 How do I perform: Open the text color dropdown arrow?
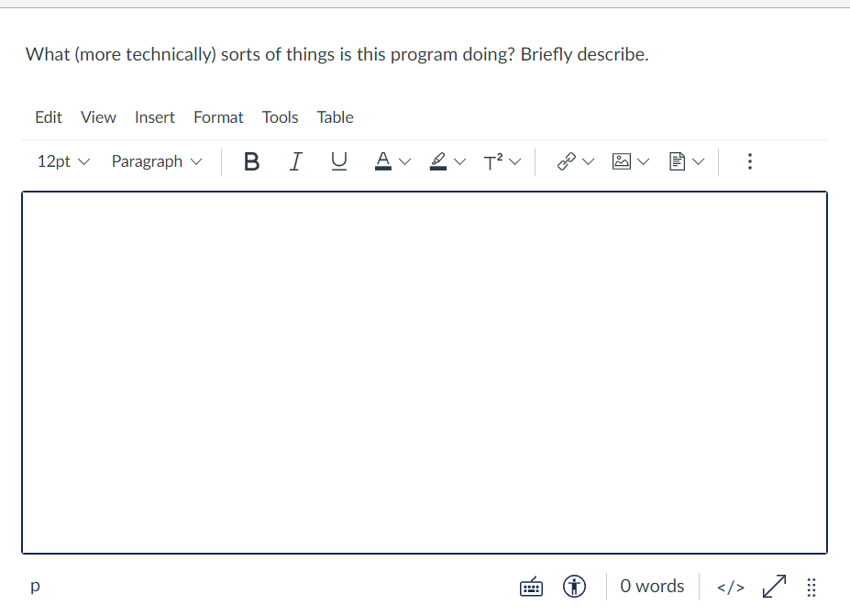click(x=404, y=161)
